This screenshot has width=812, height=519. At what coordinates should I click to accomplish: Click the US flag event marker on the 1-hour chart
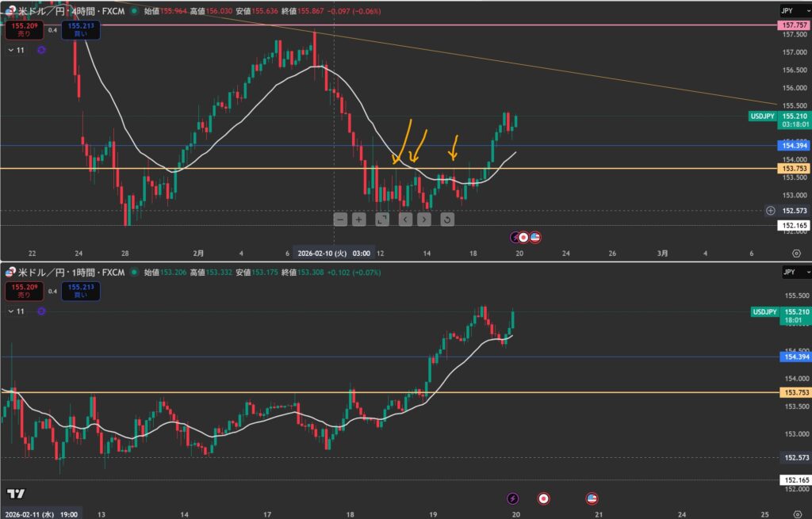[592, 498]
